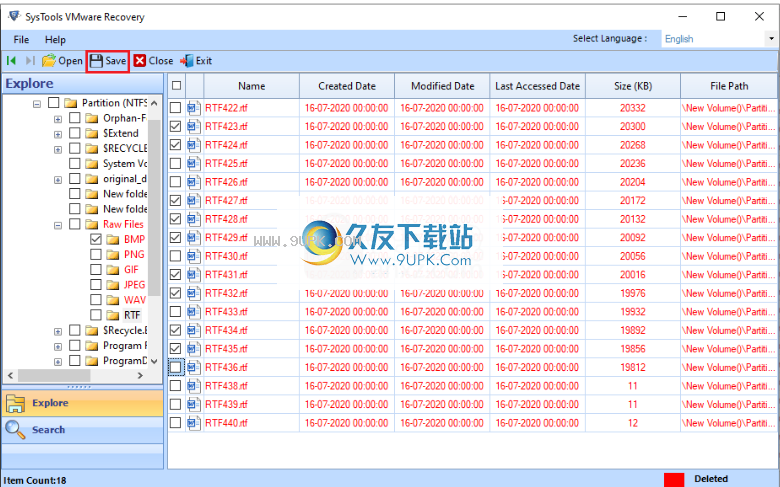Screen dimensions: 780x487
Task: Click the Orphan-F folder icon
Action: coord(92,118)
